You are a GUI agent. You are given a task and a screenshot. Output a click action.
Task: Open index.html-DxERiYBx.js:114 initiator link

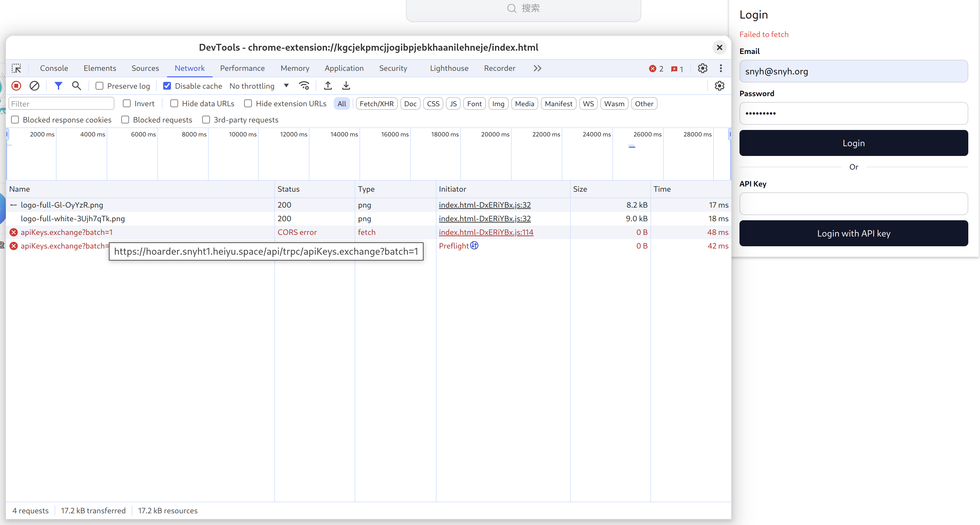coord(486,232)
